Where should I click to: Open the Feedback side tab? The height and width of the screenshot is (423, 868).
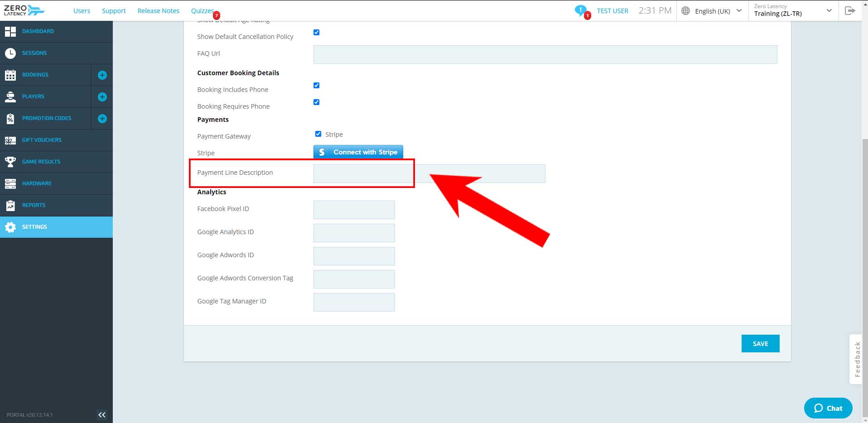856,359
